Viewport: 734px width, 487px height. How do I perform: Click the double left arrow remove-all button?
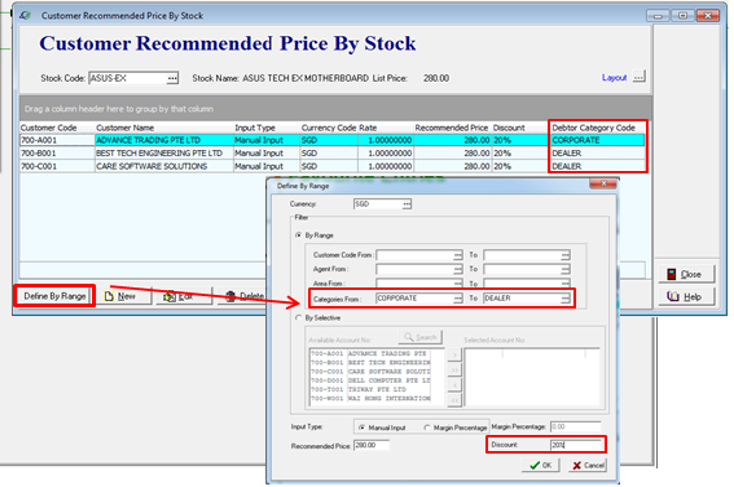pyautogui.click(x=455, y=400)
